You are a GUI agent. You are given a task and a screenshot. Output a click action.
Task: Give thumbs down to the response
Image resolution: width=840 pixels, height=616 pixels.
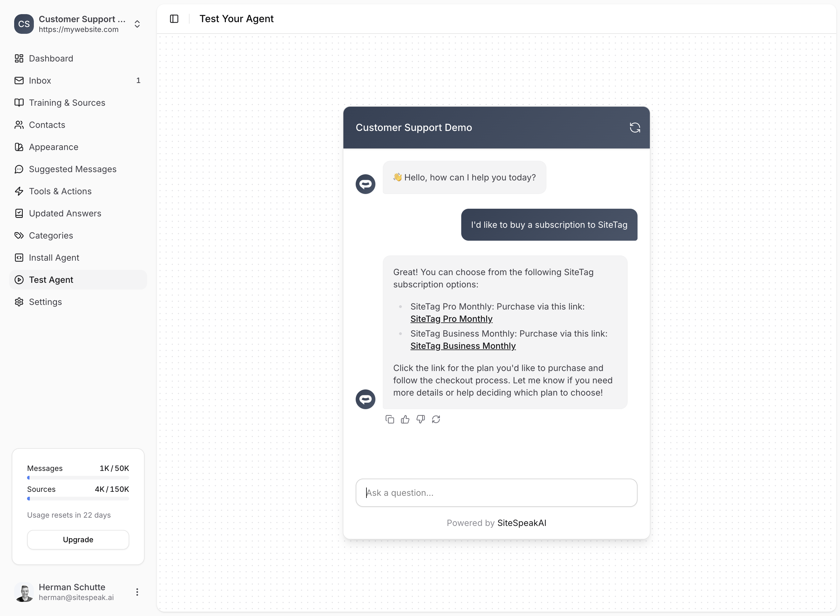(421, 420)
